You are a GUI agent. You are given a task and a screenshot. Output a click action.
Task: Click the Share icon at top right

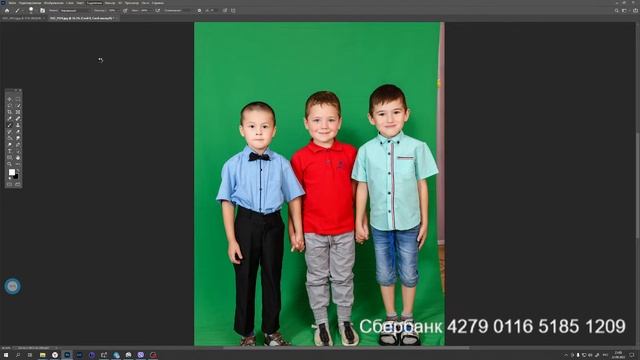[635, 11]
